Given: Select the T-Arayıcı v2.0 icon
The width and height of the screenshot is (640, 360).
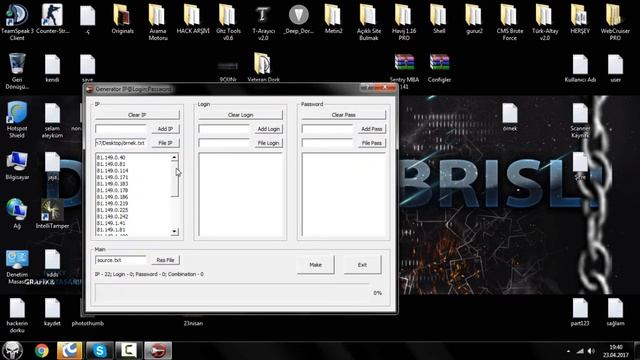Looking at the screenshot, I should point(263,21).
